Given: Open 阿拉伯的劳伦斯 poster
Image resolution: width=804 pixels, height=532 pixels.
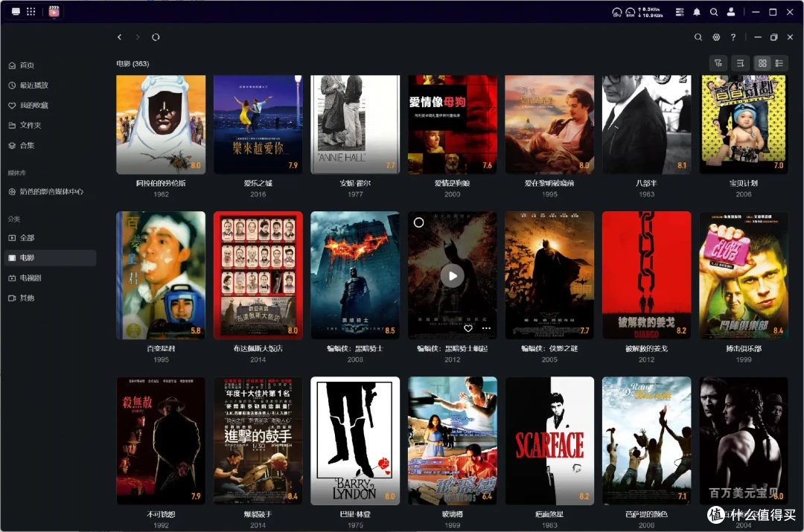Looking at the screenshot, I should coord(161,124).
